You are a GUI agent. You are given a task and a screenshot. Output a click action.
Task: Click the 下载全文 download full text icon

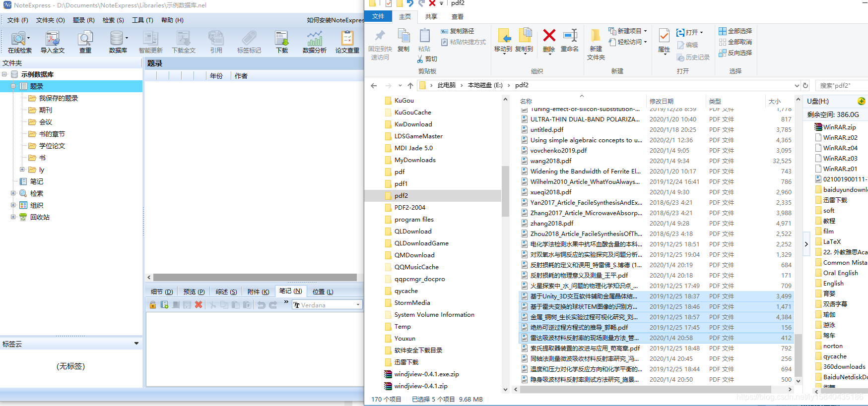point(184,42)
